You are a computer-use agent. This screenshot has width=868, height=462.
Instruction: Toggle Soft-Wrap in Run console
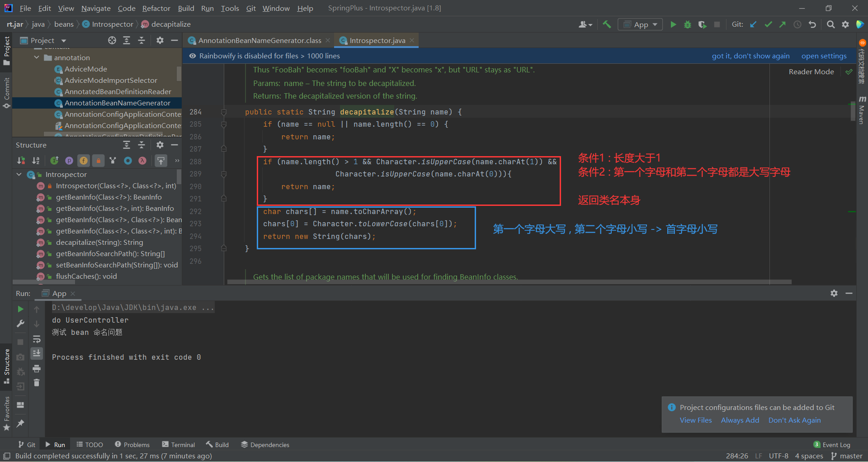point(37,339)
